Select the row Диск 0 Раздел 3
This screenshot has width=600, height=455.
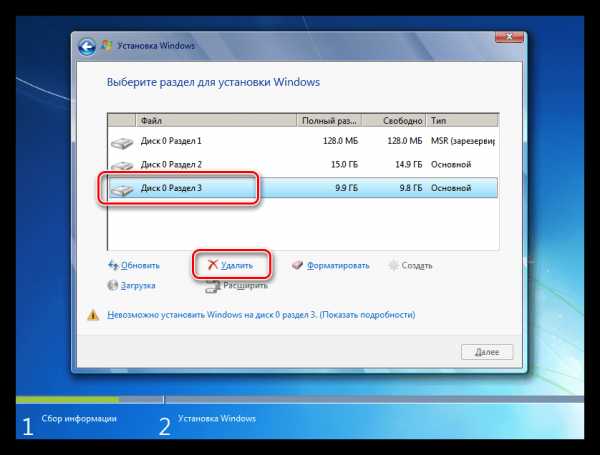click(303, 188)
